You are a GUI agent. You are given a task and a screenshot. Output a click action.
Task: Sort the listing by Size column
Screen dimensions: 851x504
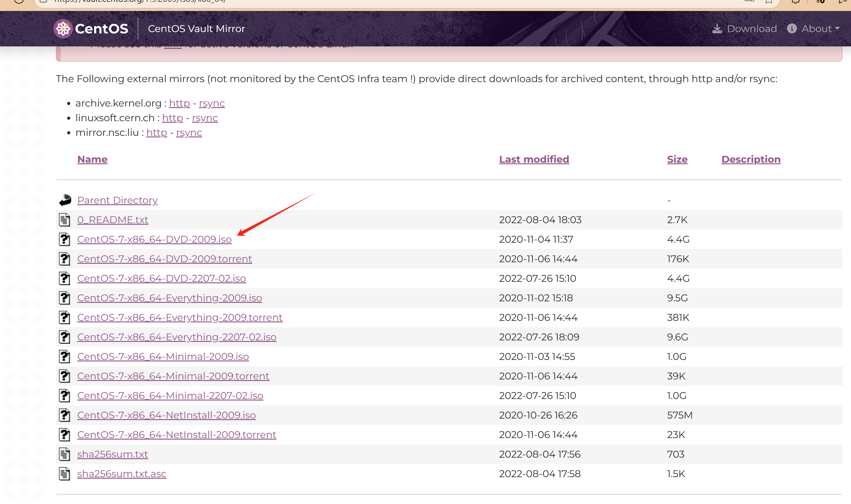[677, 159]
